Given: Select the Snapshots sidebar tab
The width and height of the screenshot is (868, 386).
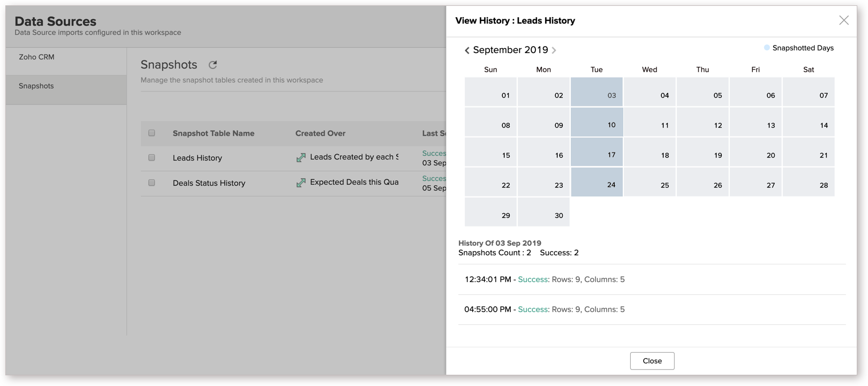Looking at the screenshot, I should click(x=36, y=86).
